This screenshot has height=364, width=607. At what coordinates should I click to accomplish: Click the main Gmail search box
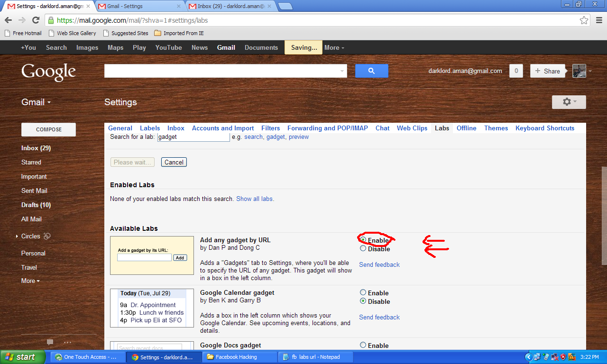pos(226,71)
